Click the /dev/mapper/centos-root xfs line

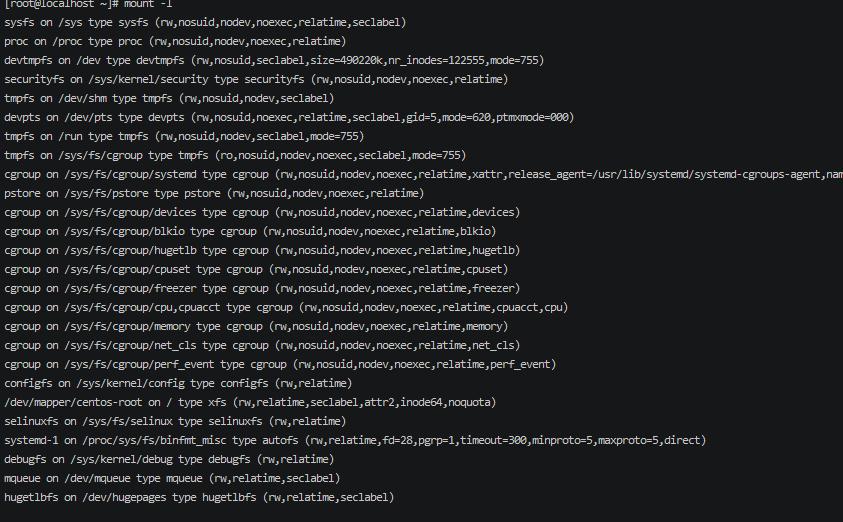point(250,402)
